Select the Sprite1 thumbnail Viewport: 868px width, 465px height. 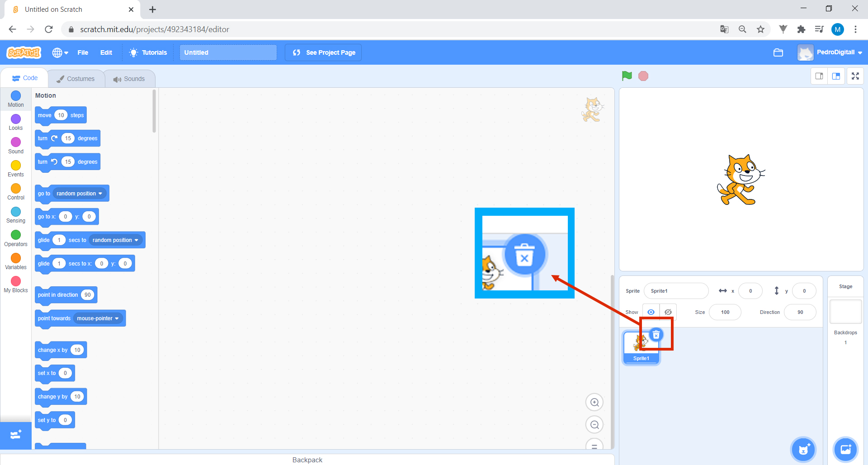click(641, 347)
